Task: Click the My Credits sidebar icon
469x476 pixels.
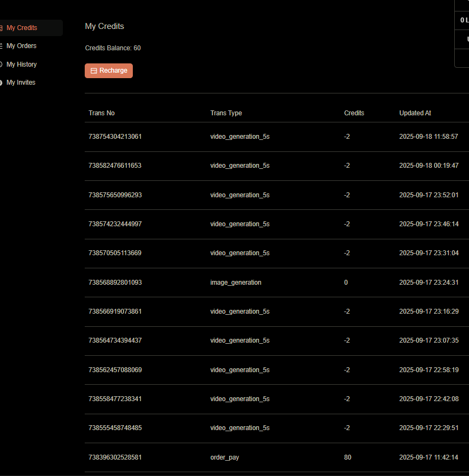Action: [1, 28]
